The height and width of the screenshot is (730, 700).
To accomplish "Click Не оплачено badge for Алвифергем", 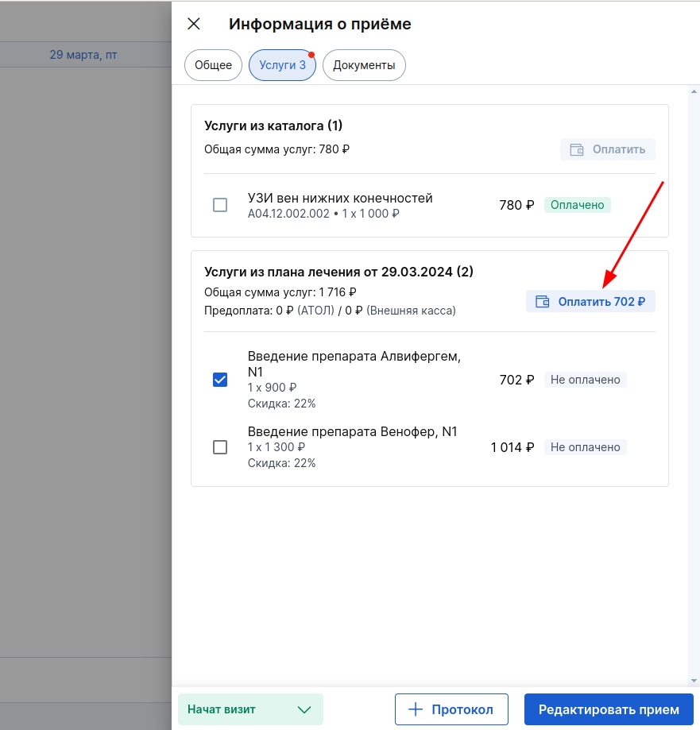I will click(x=585, y=380).
